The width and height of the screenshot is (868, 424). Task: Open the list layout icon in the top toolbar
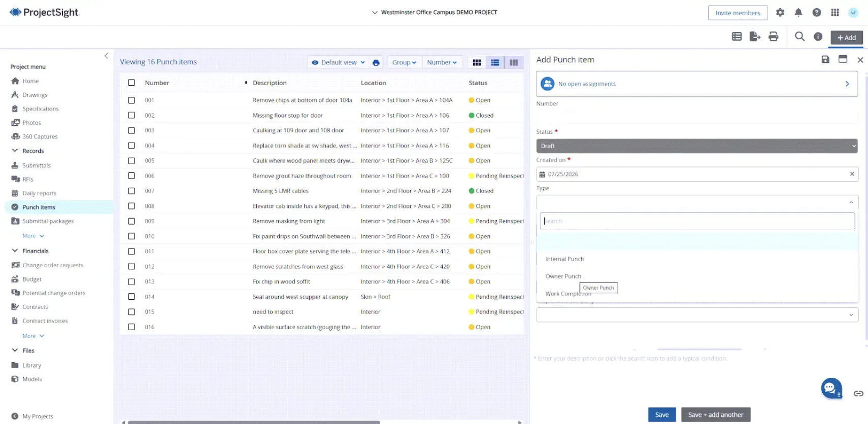737,37
